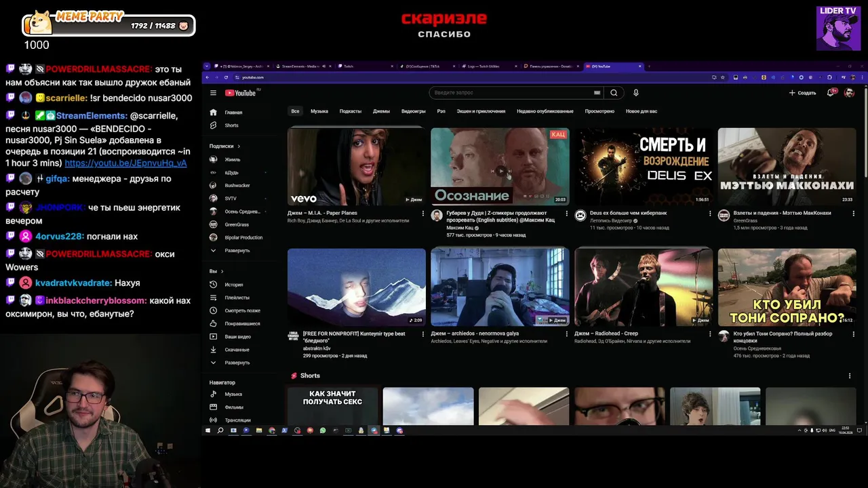The height and width of the screenshot is (488, 868).
Task: Open the YouTube hamburger guide menu
Action: (213, 93)
